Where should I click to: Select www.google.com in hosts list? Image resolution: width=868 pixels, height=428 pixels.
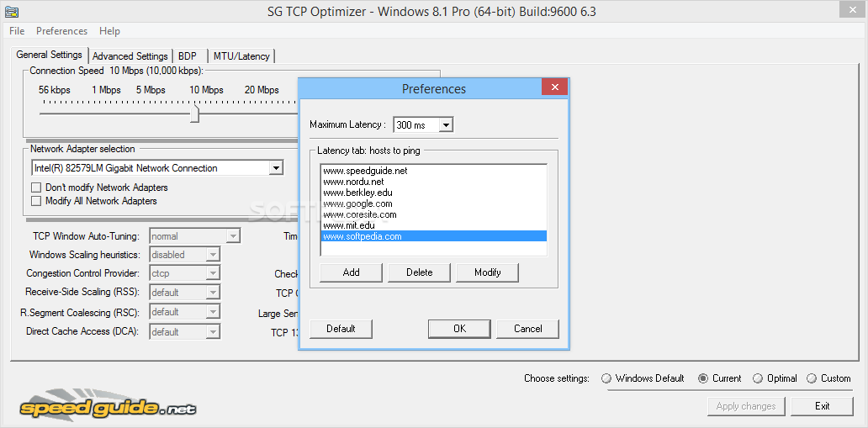click(433, 203)
